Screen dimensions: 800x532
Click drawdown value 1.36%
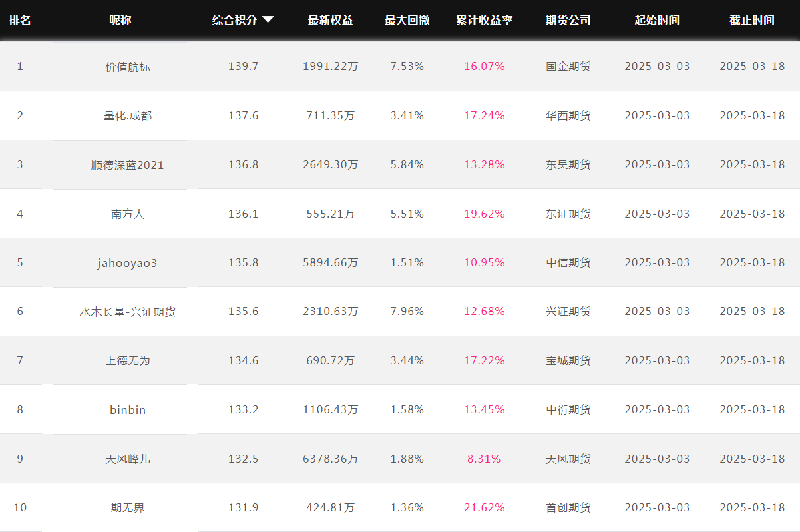pyautogui.click(x=407, y=507)
